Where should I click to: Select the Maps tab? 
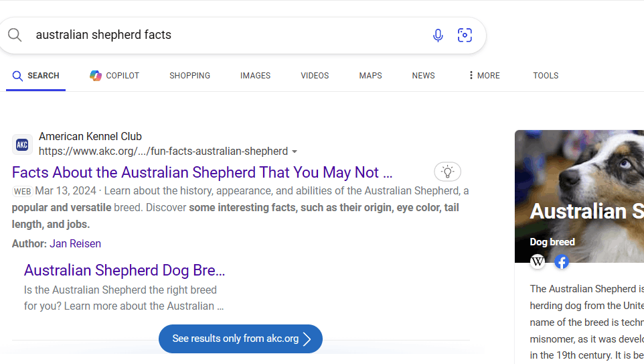pos(370,76)
